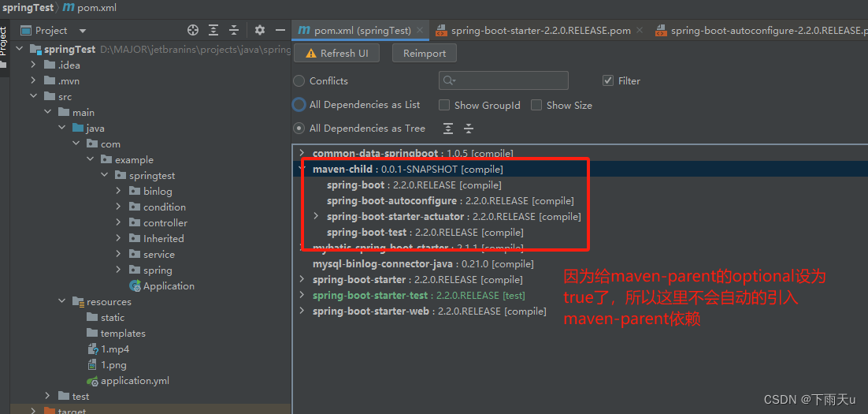Expand the spring-boot-starter dependency node
This screenshot has width=868, height=414.
302,279
